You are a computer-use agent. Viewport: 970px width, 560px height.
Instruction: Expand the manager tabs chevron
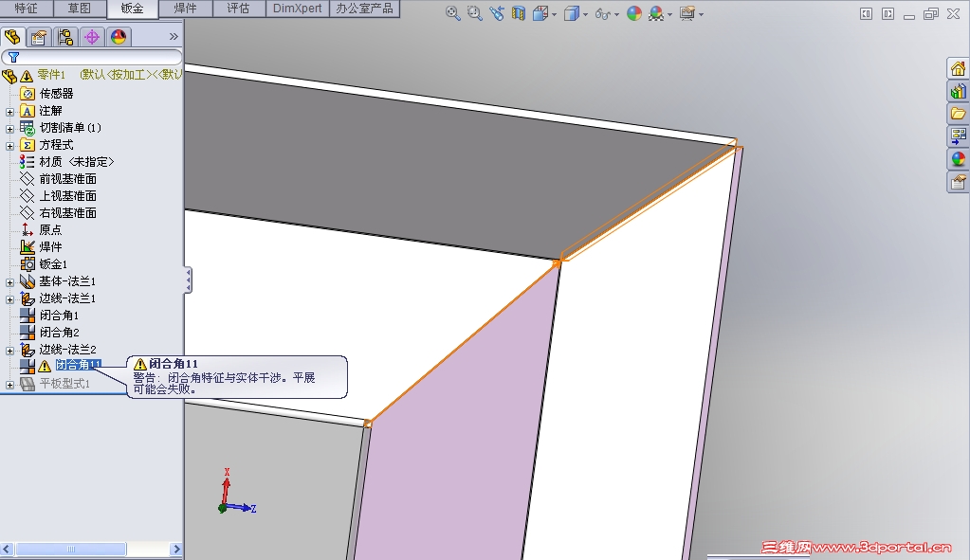click(174, 36)
